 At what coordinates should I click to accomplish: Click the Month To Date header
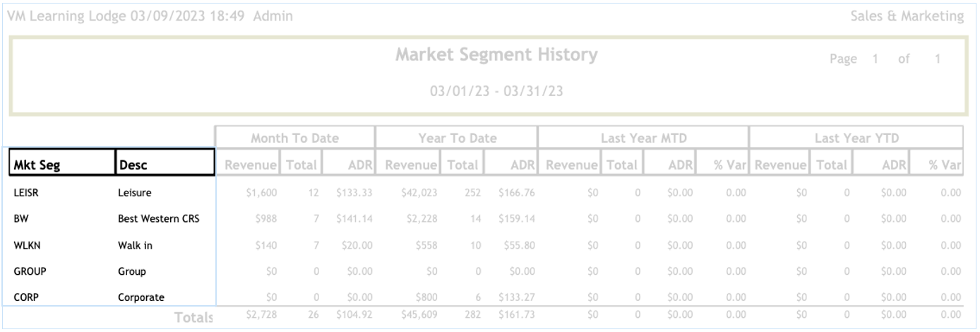[x=295, y=138]
